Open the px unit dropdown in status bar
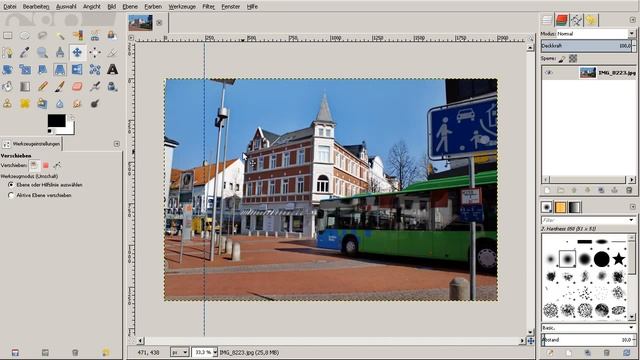Image resolution: width=640 pixels, height=360 pixels. point(180,352)
